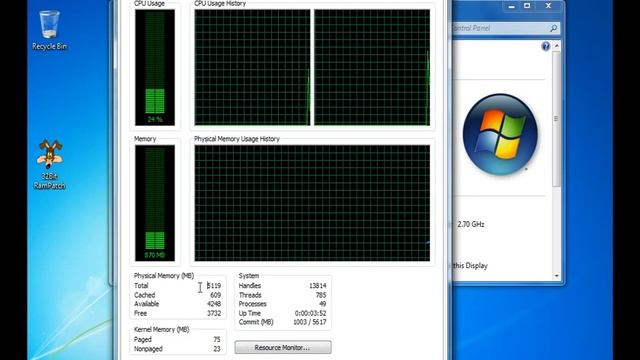Click Control Panel help question mark icon

pos(545,46)
